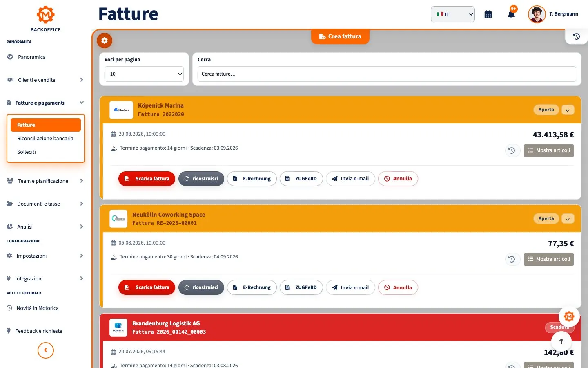Click ZUGFeRD for invoice 2022020
The width and height of the screenshot is (588, 368).
click(301, 179)
